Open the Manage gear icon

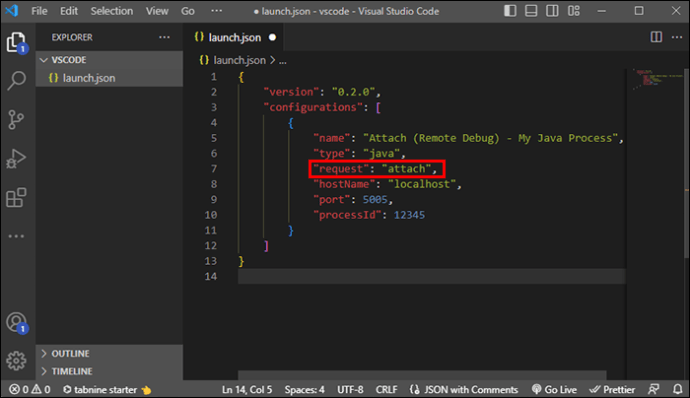point(17,361)
